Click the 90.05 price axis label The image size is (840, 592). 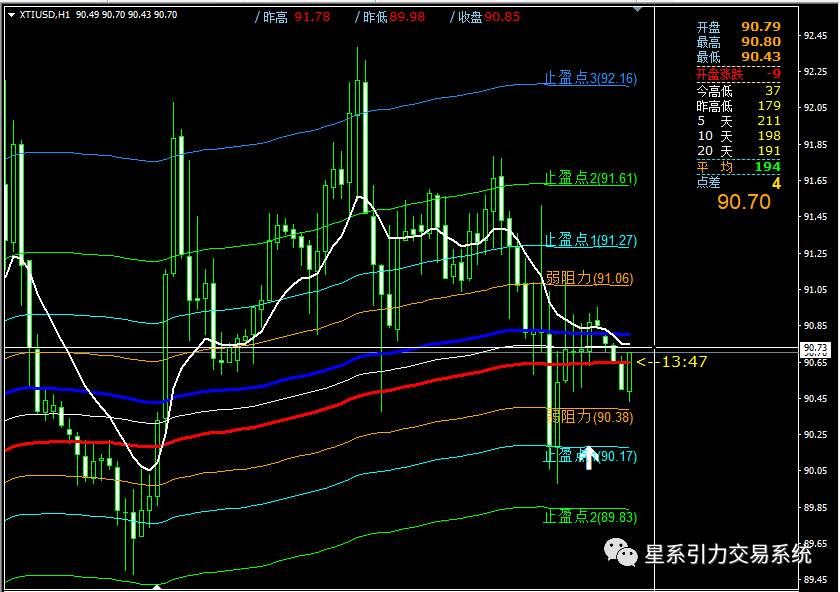(815, 470)
